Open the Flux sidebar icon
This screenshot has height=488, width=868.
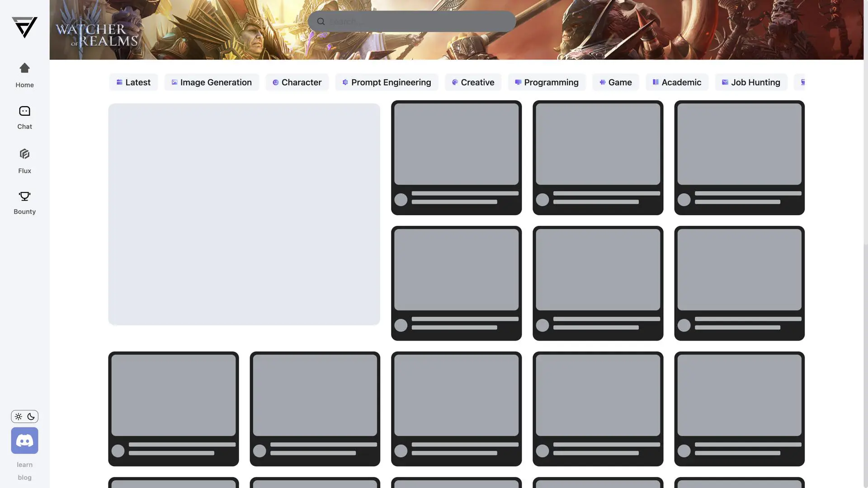[24, 154]
